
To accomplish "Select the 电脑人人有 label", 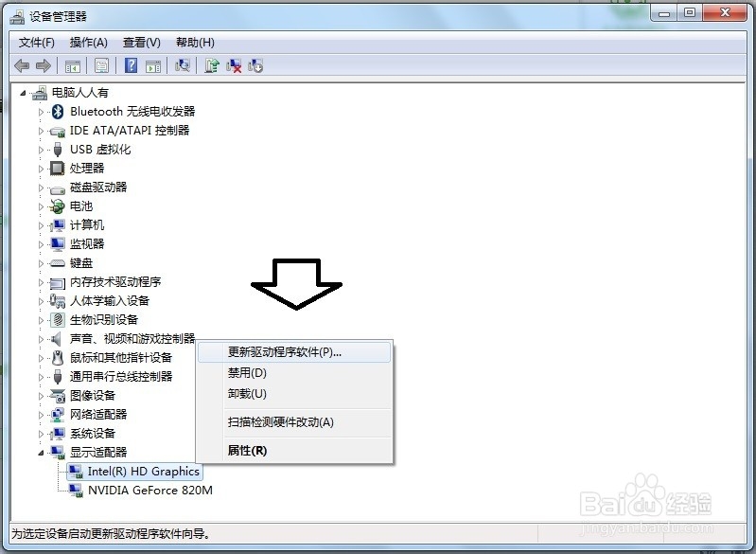I will pos(80,92).
